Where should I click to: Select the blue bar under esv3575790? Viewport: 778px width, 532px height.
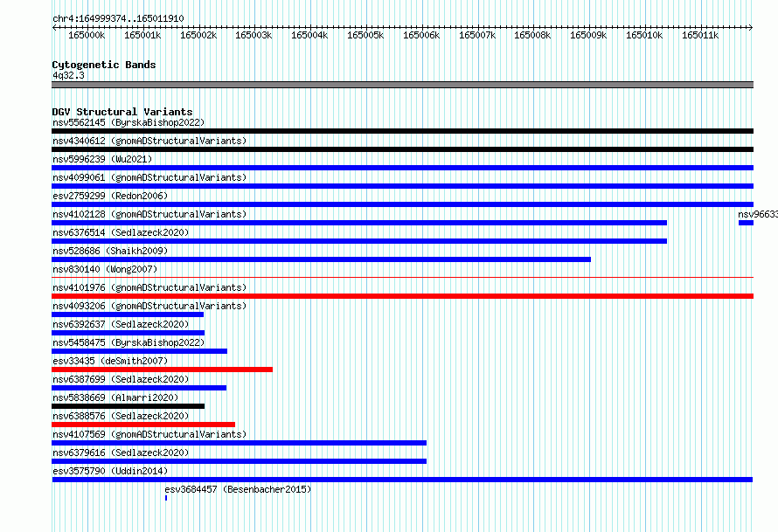pyautogui.click(x=402, y=480)
